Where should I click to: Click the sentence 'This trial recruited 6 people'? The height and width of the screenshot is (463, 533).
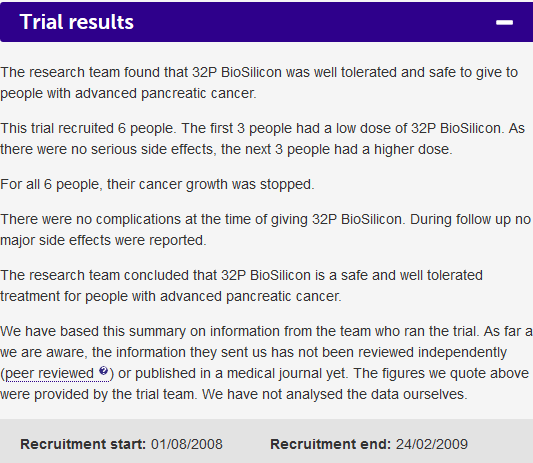coord(88,128)
